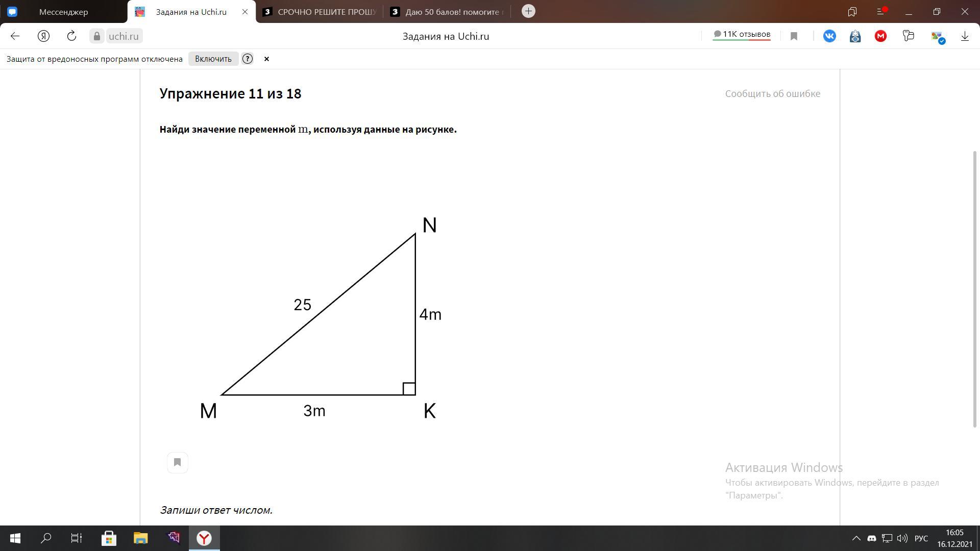This screenshot has height=551, width=980.
Task: Click the page vertical scrollbar
Action: pos(974,288)
